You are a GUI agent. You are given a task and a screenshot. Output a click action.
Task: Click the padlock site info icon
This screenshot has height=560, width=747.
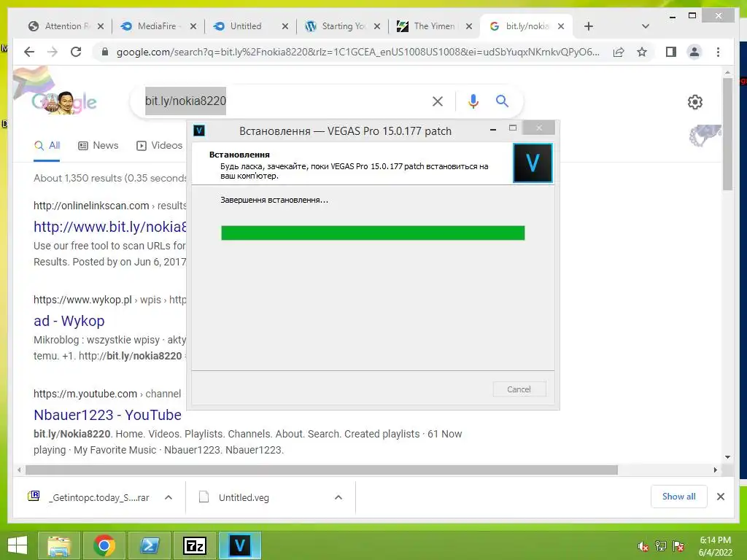(x=105, y=52)
